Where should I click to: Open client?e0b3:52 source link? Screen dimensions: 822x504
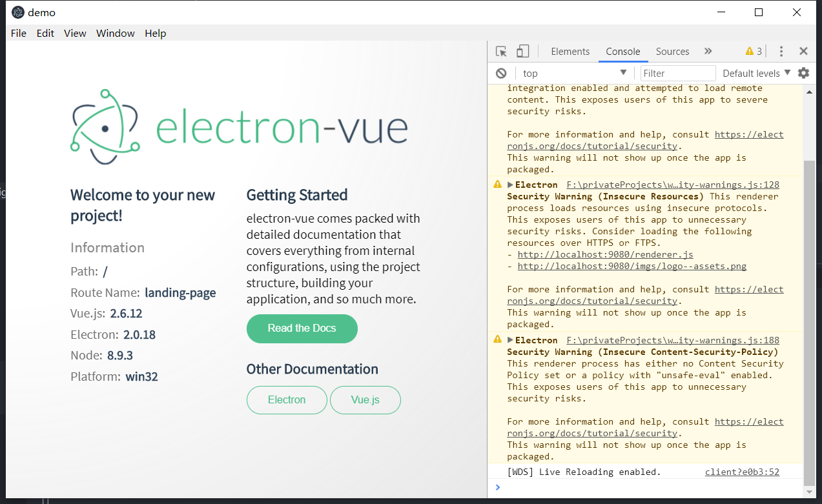(742, 472)
